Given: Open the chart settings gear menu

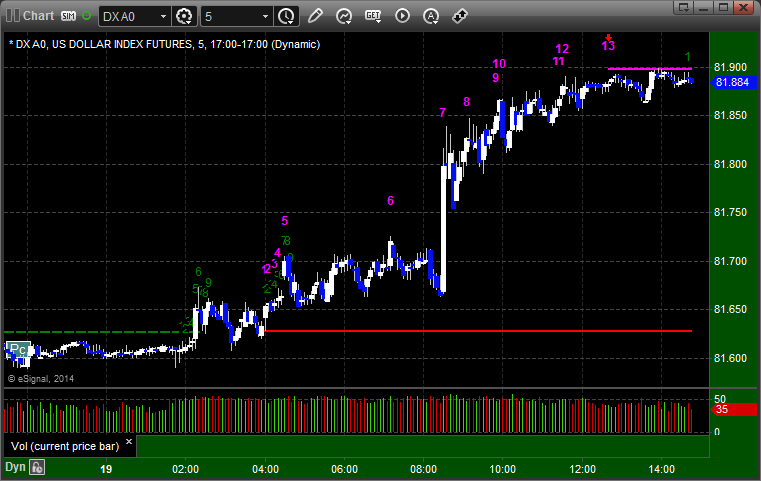Looking at the screenshot, I should (184, 17).
